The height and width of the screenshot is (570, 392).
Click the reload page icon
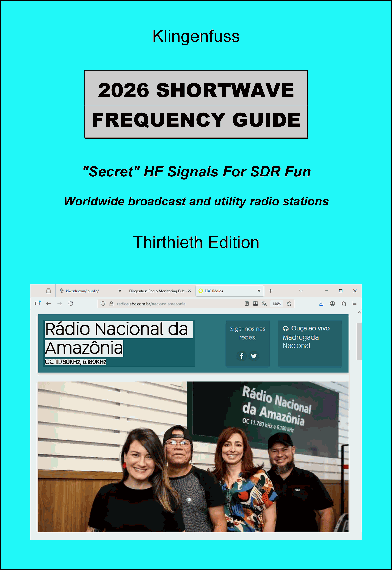[x=71, y=303]
